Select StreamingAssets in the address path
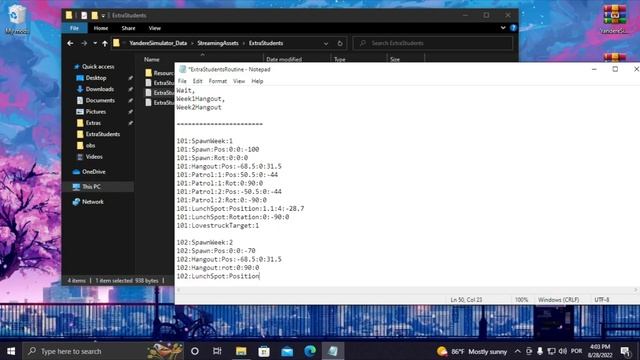 (218, 43)
